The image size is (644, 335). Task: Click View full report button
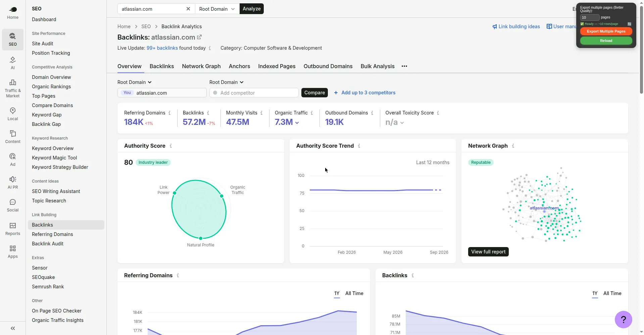point(488,252)
